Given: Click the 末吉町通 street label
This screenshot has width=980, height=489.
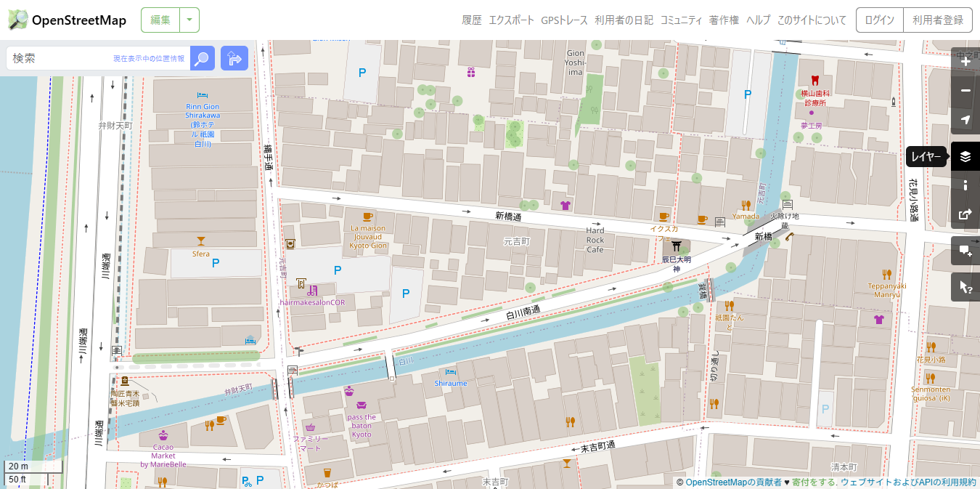Looking at the screenshot, I should (597, 446).
